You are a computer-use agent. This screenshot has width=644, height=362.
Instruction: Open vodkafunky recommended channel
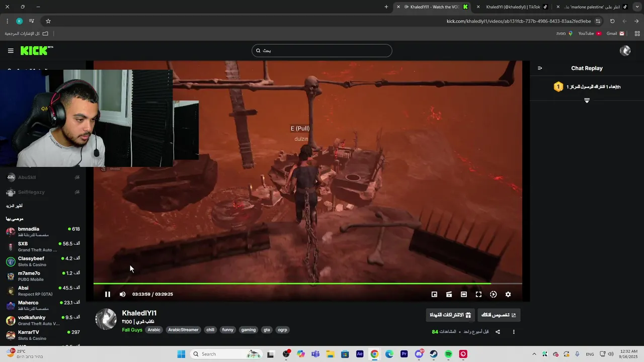(x=43, y=320)
